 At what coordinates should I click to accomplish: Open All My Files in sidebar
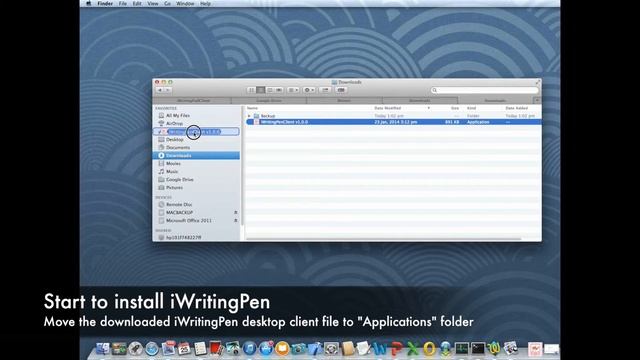[x=178, y=116]
